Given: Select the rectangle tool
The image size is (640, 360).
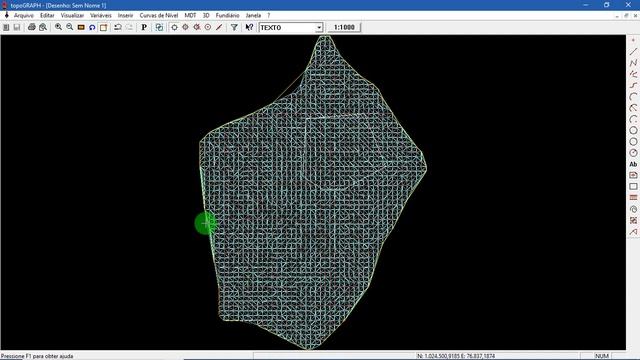Looking at the screenshot, I should coord(633,187).
